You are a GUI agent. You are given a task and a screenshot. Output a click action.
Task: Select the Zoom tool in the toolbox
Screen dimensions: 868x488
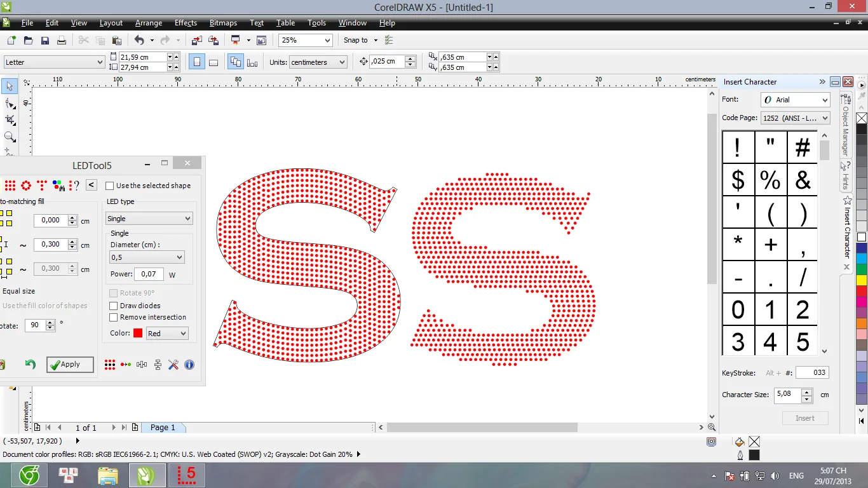pos(10,136)
